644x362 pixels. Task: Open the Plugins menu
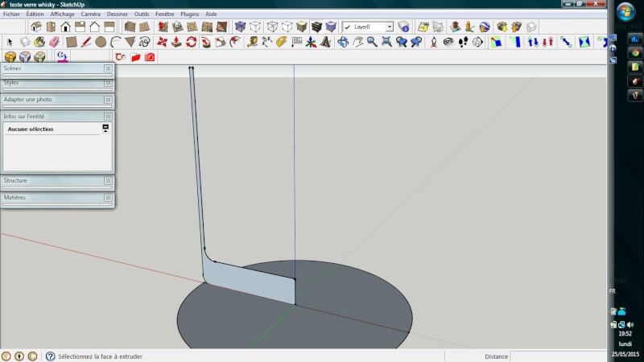click(190, 14)
